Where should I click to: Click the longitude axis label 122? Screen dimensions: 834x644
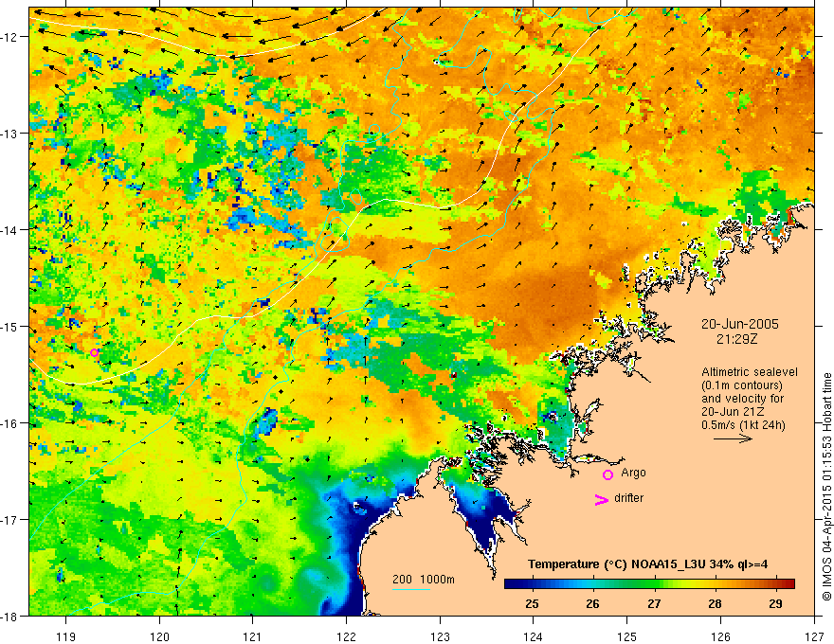346,636
